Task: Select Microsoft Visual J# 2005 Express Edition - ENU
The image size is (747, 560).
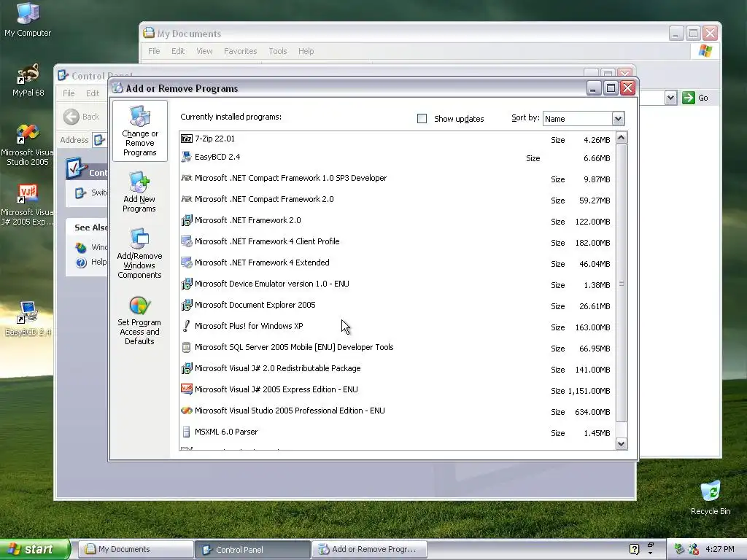Action: click(398, 389)
